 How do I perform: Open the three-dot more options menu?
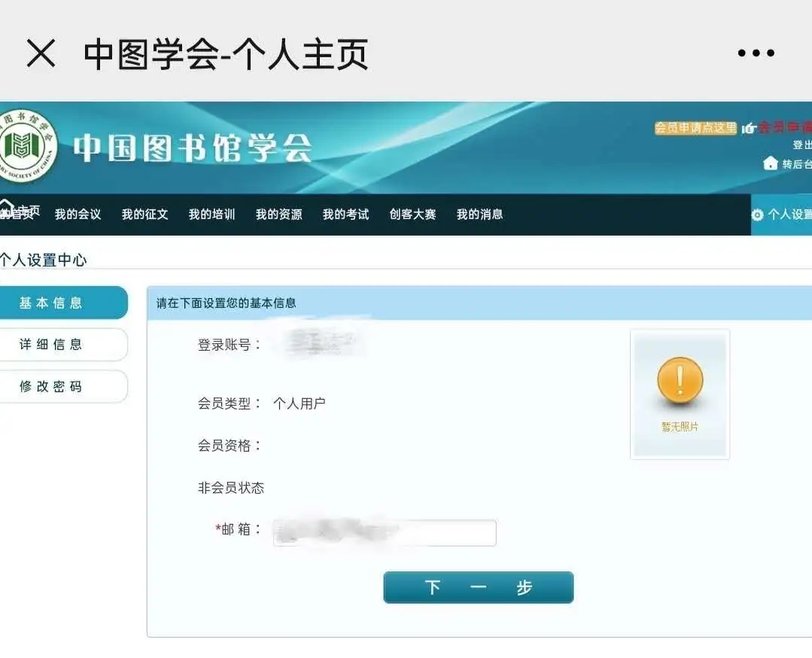pyautogui.click(x=756, y=53)
